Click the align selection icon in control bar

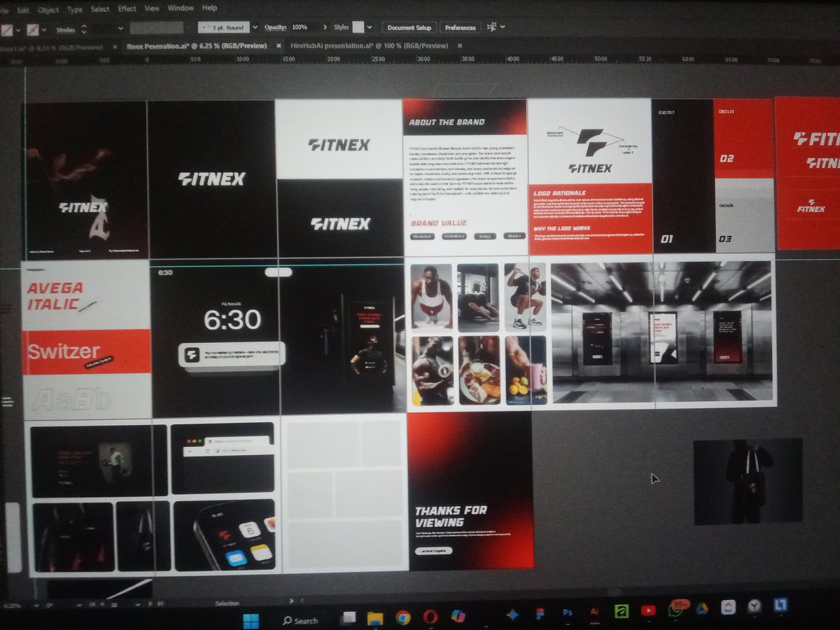[492, 27]
